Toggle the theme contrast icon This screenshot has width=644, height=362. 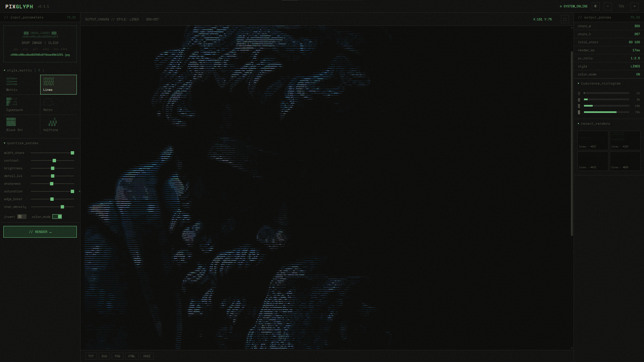(x=596, y=6)
